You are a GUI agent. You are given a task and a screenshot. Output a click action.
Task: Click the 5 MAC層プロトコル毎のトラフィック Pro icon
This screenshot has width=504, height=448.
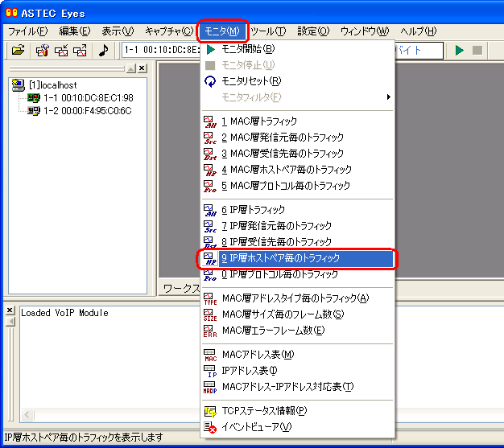click(x=210, y=186)
